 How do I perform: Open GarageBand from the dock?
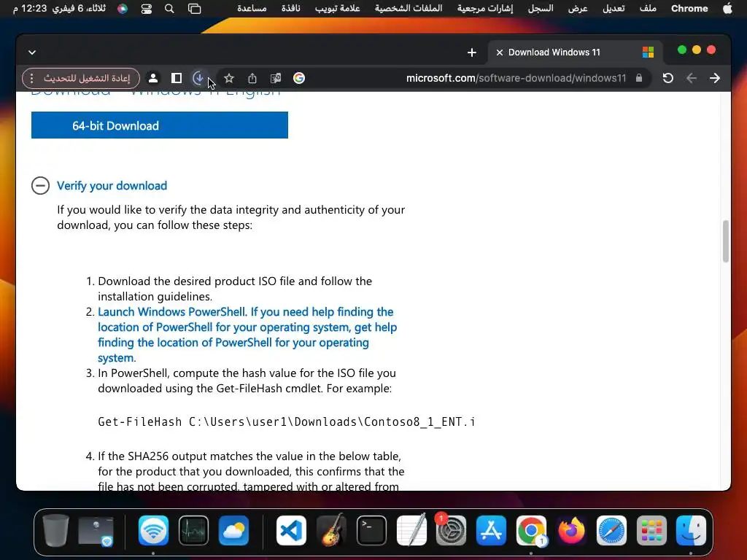point(333,530)
